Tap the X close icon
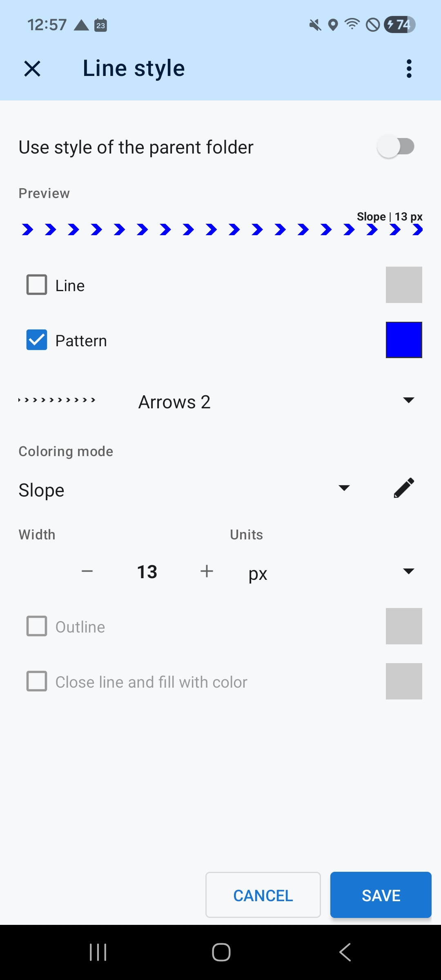The image size is (441, 980). coord(32,69)
